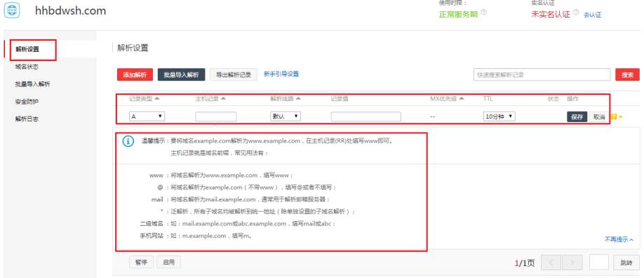Collapse tips via 不再提示 link
The image size is (644, 278).
[619, 239]
